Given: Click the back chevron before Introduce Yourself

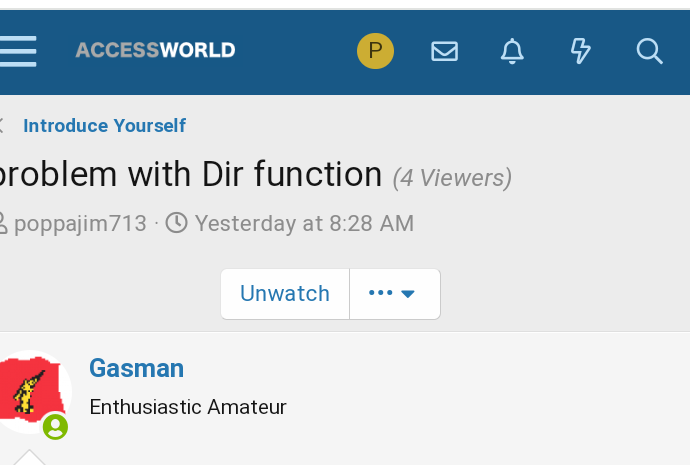Looking at the screenshot, I should click(2, 125).
